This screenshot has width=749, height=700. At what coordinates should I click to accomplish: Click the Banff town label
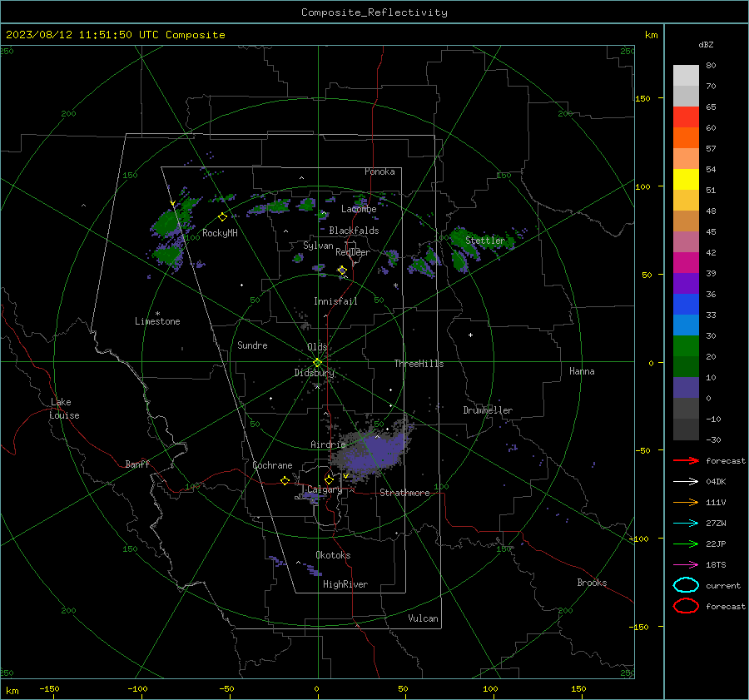point(137,464)
